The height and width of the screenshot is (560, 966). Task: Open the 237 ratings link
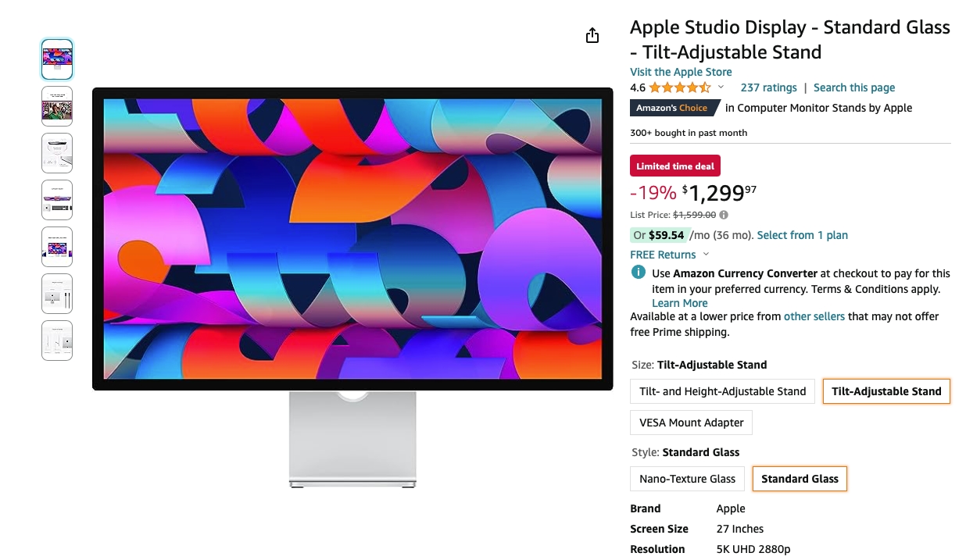tap(769, 87)
